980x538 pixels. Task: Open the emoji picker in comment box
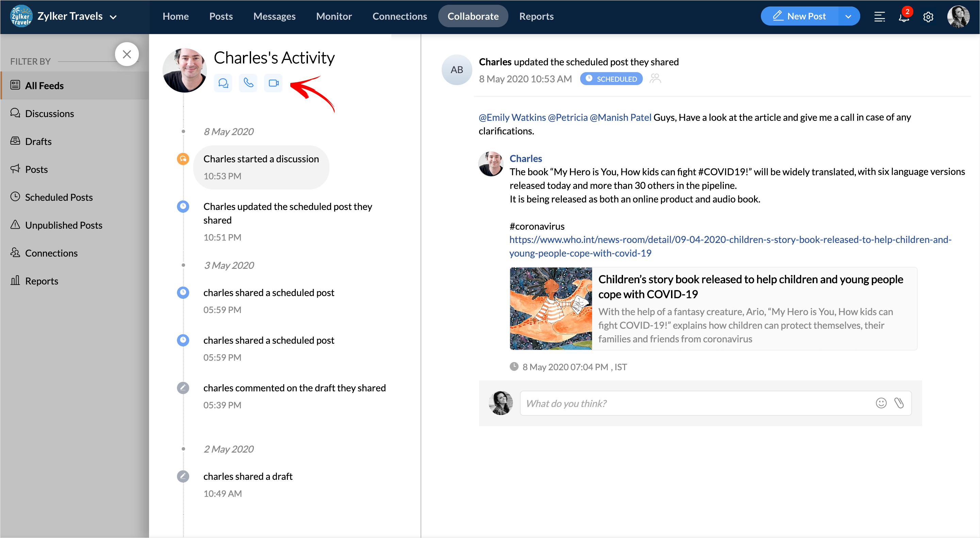[881, 403]
